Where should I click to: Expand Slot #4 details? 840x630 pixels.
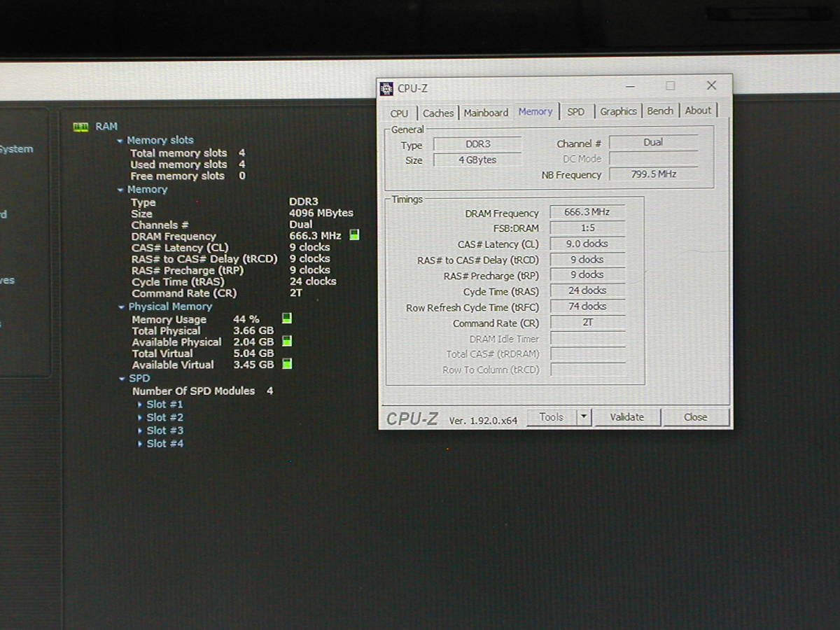(140, 444)
